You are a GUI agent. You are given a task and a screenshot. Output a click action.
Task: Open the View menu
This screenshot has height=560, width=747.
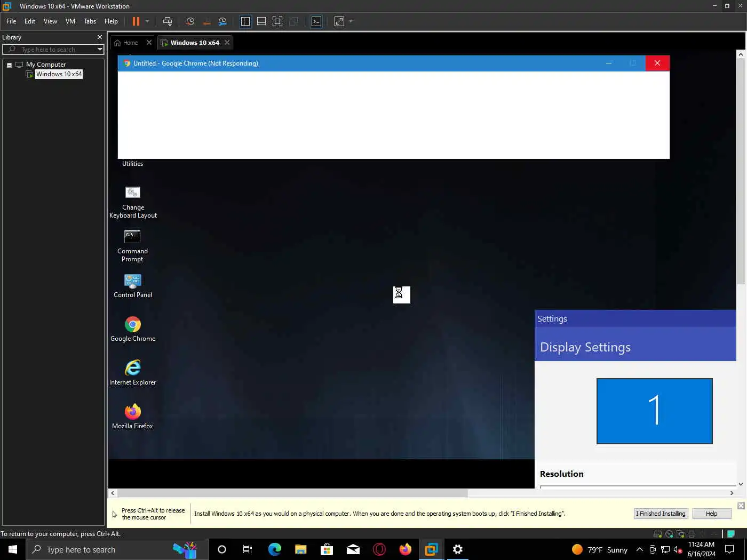[x=50, y=21]
